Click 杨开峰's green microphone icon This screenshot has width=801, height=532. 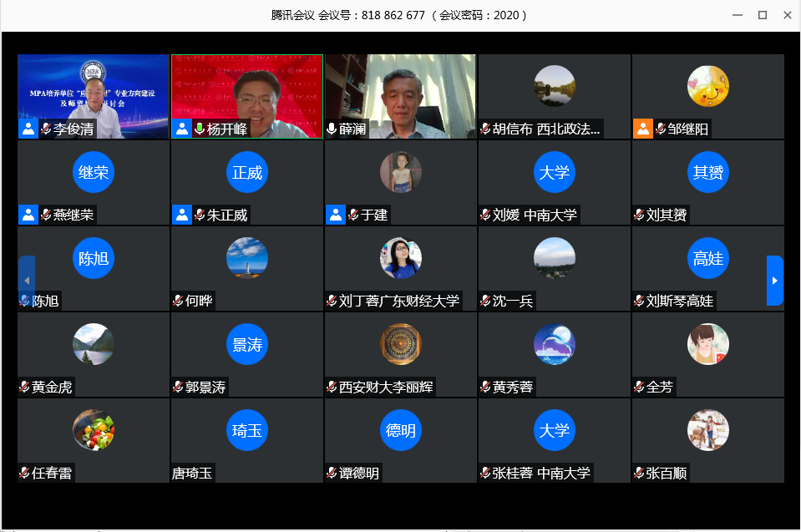click(x=200, y=129)
